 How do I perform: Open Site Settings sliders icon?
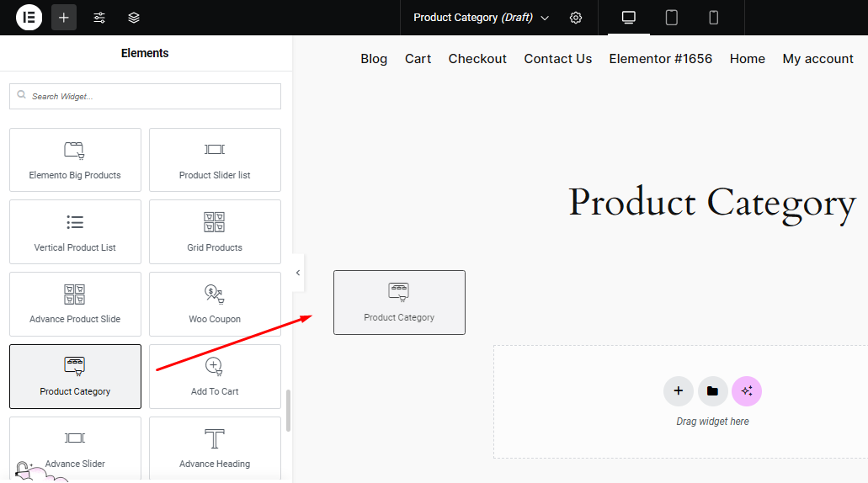point(99,18)
